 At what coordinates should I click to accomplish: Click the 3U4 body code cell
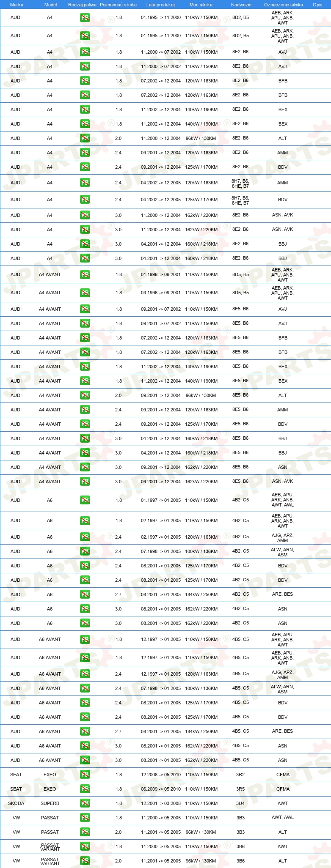point(240,803)
